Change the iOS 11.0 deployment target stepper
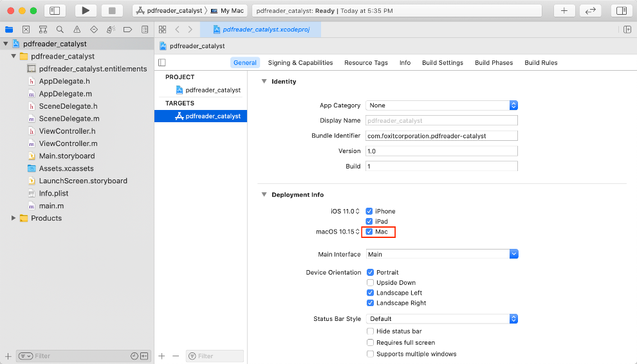The width and height of the screenshot is (637, 364). 358,212
